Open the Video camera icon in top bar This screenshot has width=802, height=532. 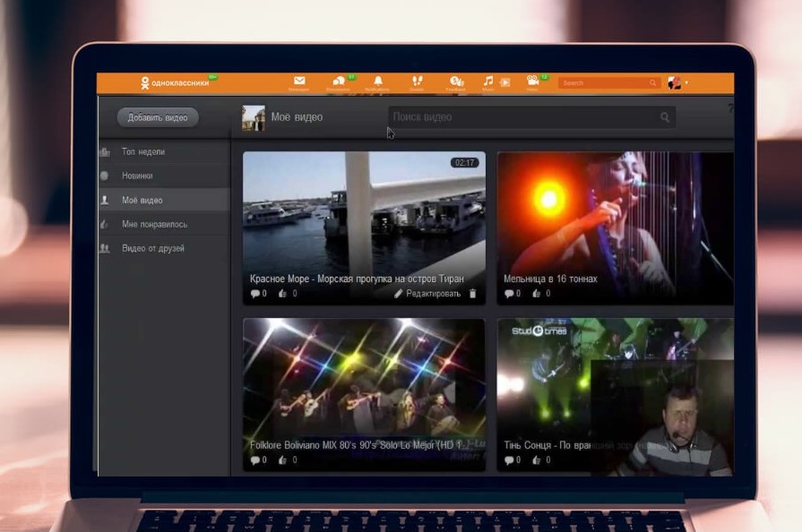pyautogui.click(x=532, y=82)
